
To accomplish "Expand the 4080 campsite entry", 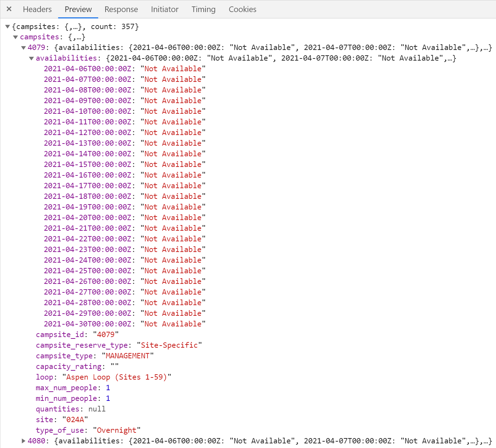I will (x=23, y=441).
